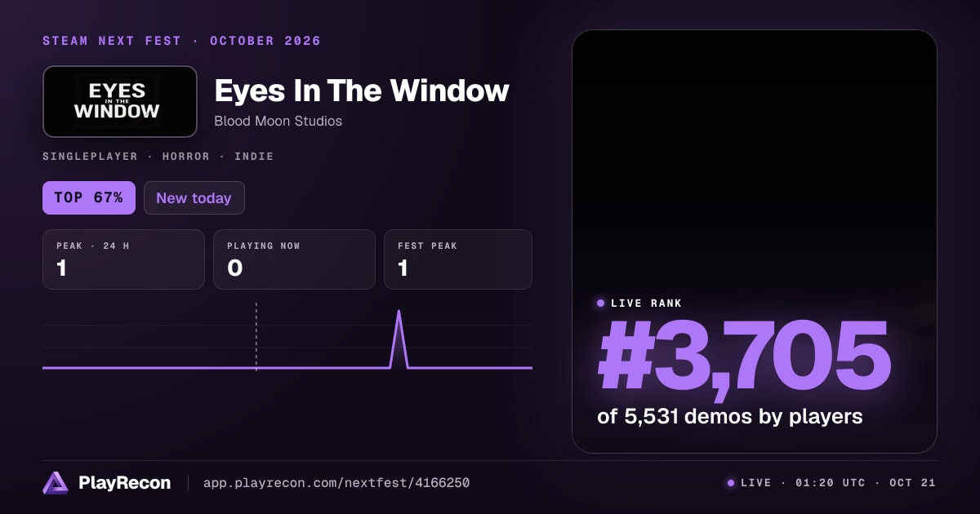Click the PlayRecon brand name

pyautogui.click(x=124, y=483)
